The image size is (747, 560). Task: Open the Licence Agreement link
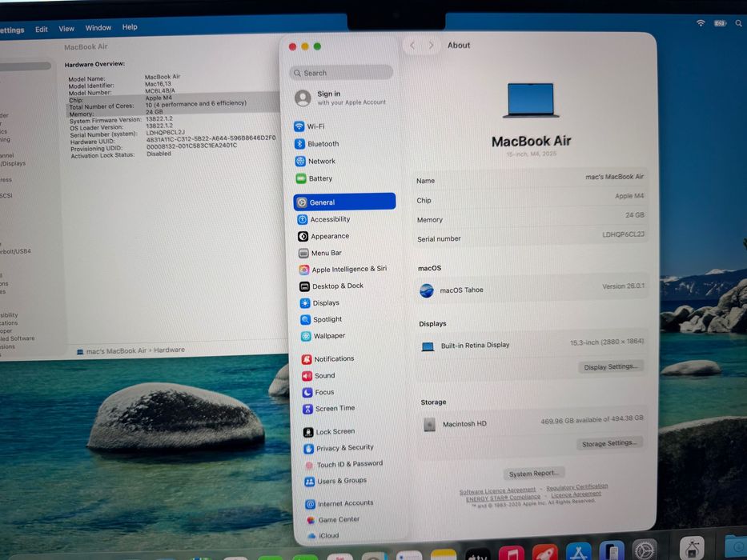[576, 494]
